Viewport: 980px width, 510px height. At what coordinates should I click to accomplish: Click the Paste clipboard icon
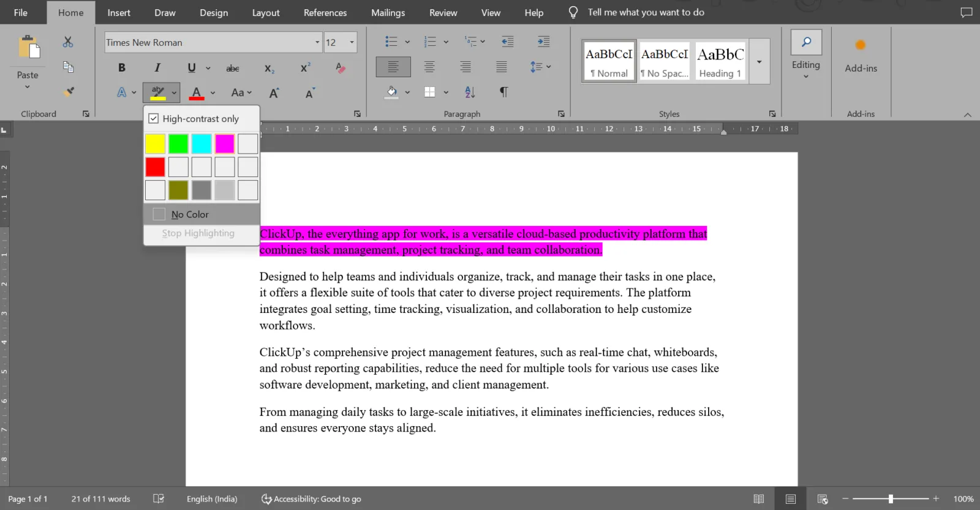pos(28,48)
